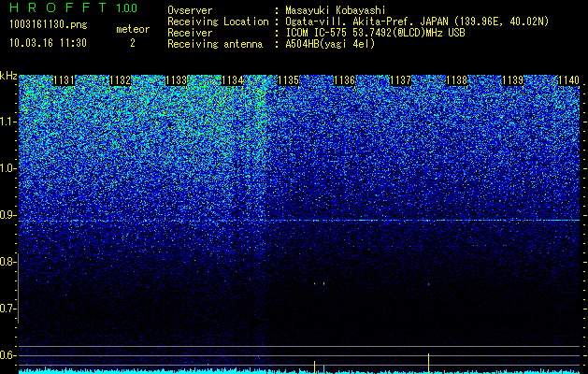Select the 1136 time marker
588x374 pixels.
[x=344, y=80]
